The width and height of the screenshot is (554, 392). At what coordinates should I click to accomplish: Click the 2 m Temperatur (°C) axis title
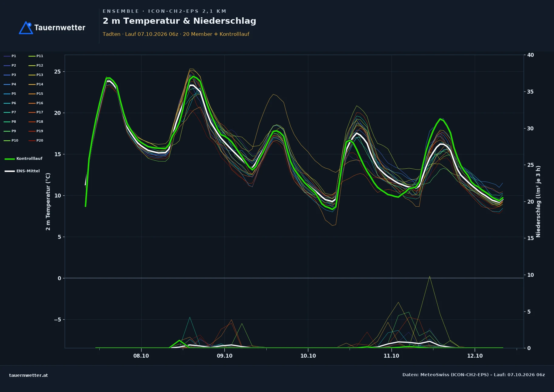click(48, 201)
